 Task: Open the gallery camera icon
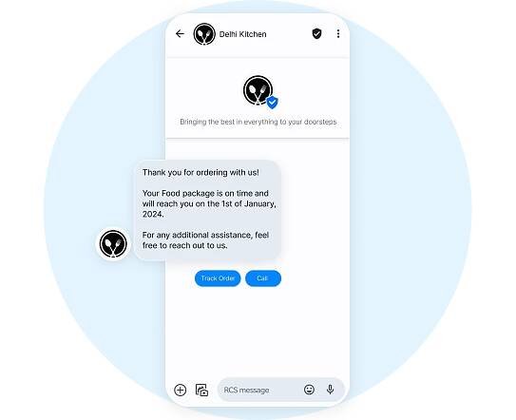pyautogui.click(x=201, y=390)
